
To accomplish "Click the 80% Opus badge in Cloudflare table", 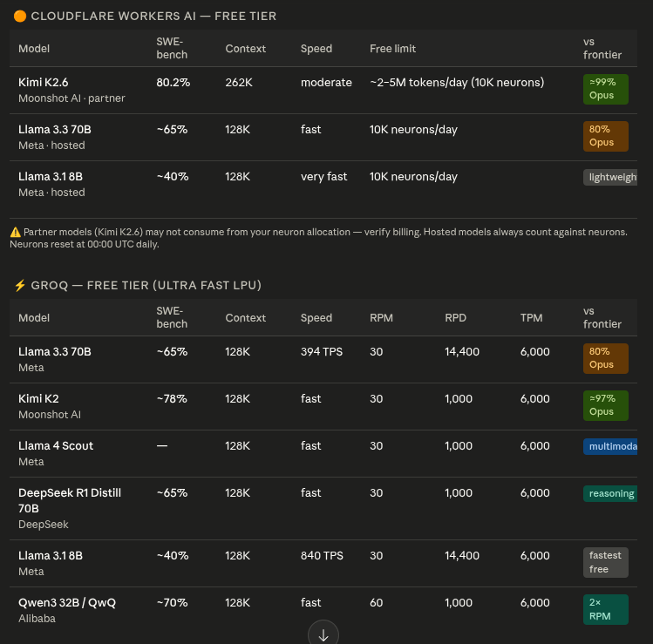I will (x=606, y=136).
